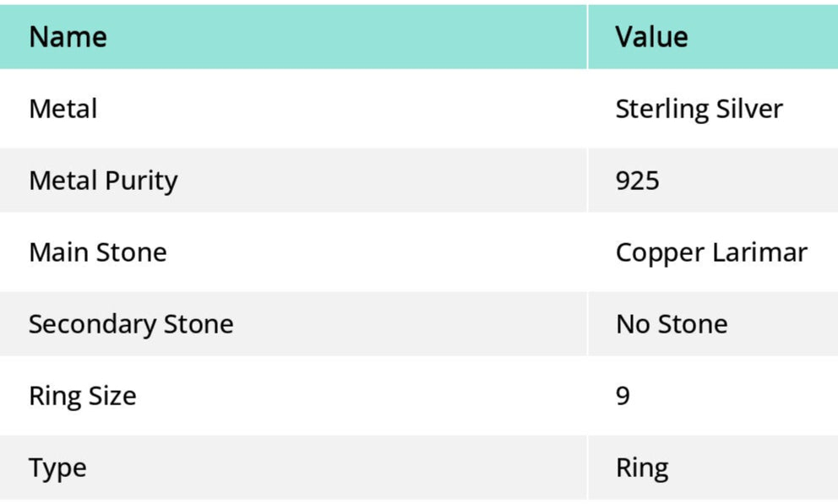Click the Copper Larimar value cell
Screen dimensions: 838x504
coord(711,252)
